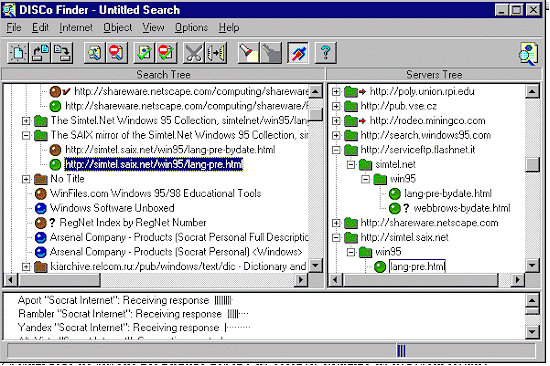Image resolution: width=550 pixels, height=366 pixels.
Task: Select Windows Software Unboxed entry
Action: coord(112,208)
